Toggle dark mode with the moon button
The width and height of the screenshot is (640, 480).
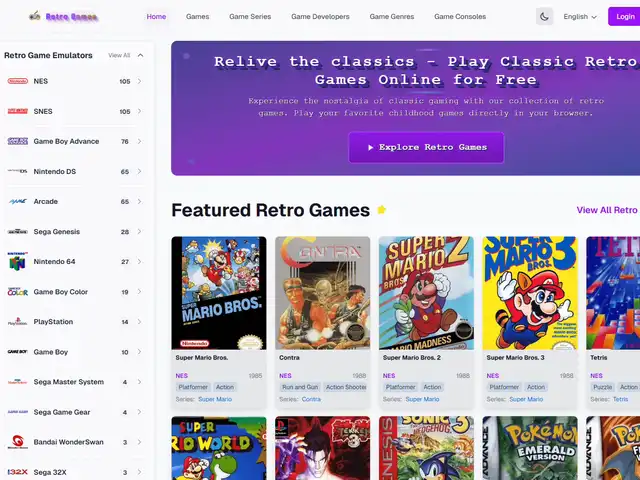544,17
